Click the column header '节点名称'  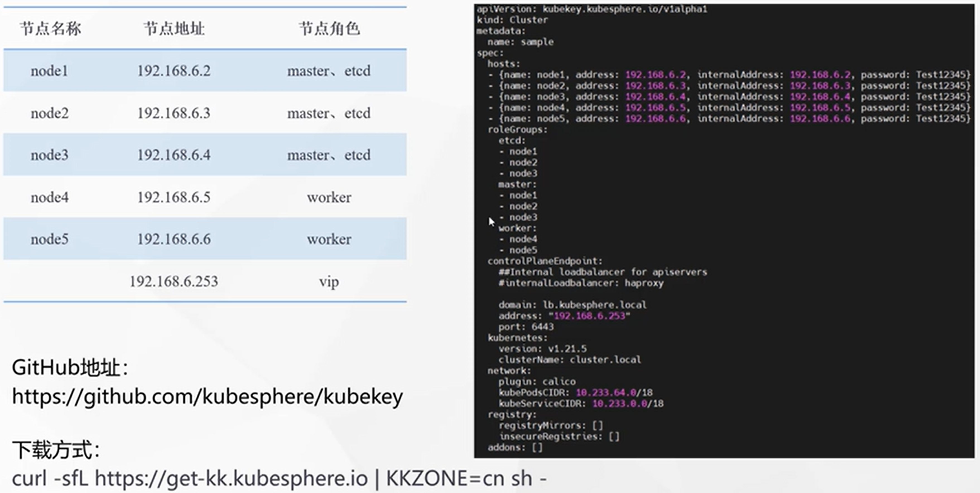coord(50,28)
